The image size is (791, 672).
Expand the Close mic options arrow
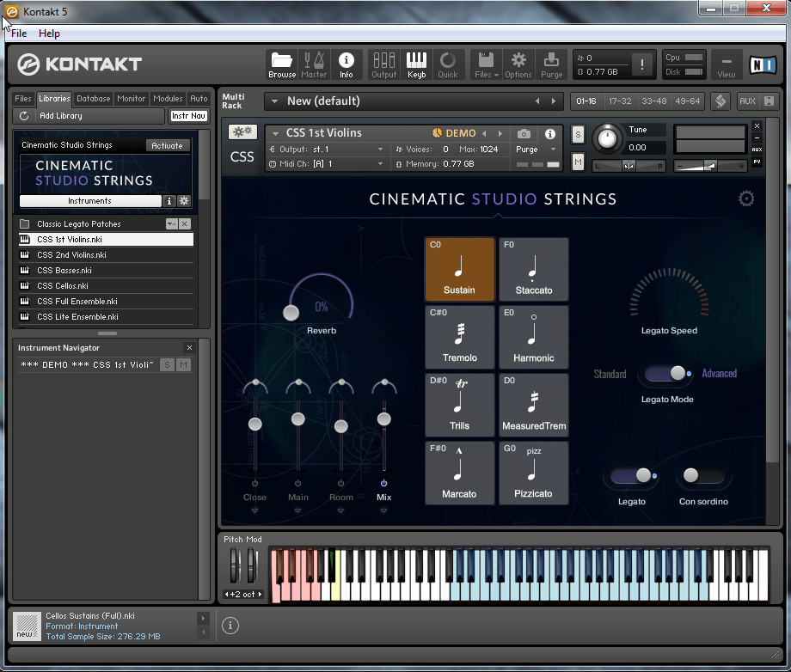click(x=254, y=510)
